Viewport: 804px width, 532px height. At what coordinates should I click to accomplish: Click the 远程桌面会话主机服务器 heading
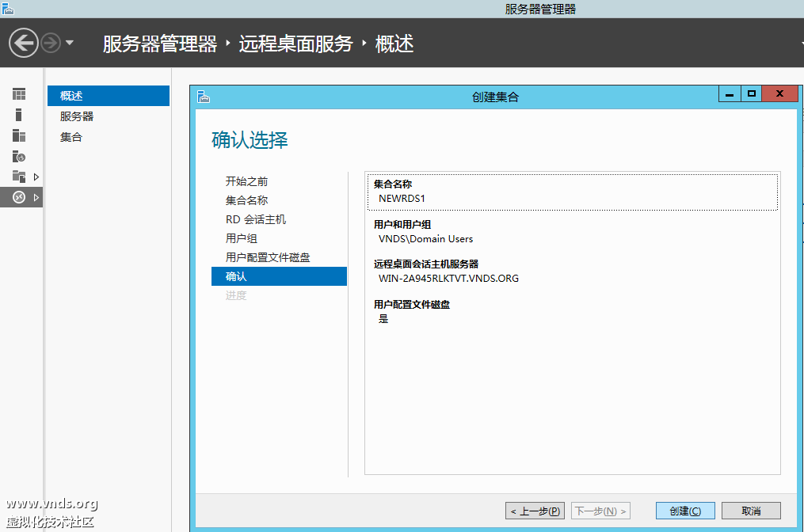(x=426, y=264)
